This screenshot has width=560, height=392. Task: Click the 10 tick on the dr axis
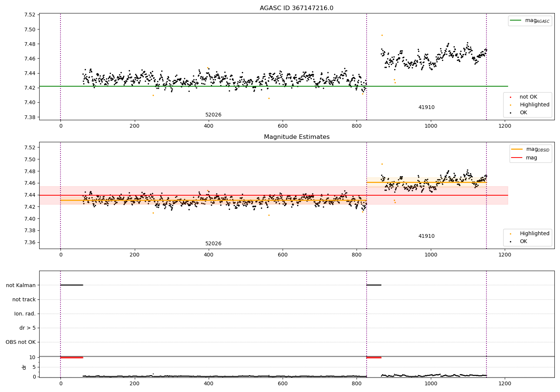[x=32, y=358]
